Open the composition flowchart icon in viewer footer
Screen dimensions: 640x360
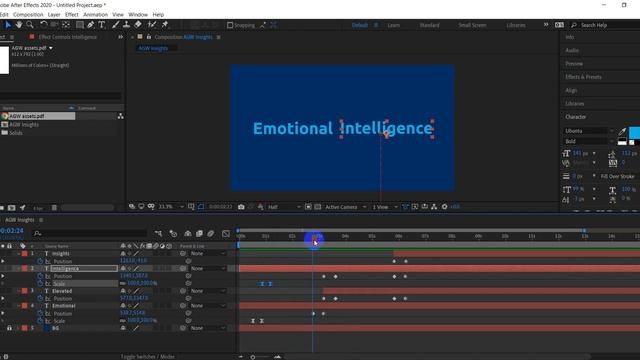[x=434, y=207]
